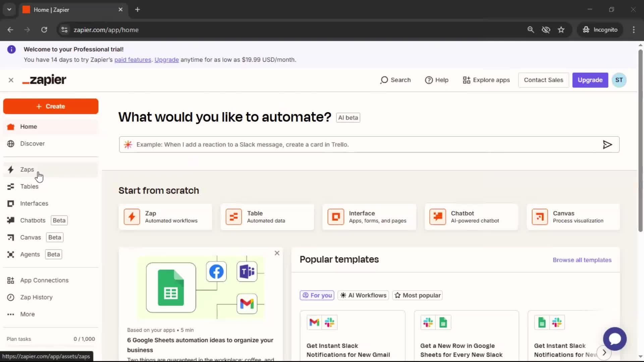Bookmark this page with star icon
This screenshot has width=644, height=362.
click(561, 30)
